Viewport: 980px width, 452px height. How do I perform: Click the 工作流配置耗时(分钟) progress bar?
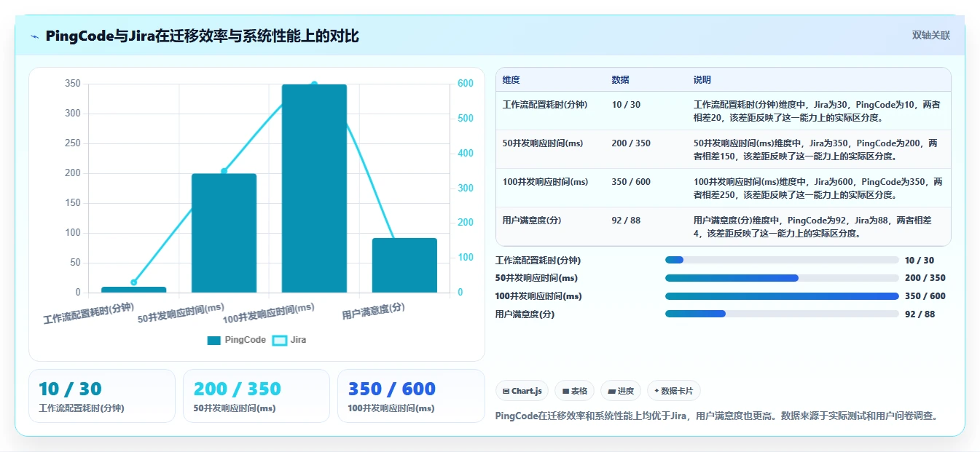pos(782,260)
